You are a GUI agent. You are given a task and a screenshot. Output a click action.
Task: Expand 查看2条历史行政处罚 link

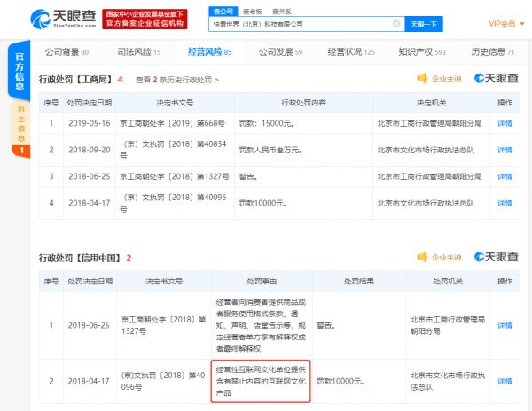[177, 80]
